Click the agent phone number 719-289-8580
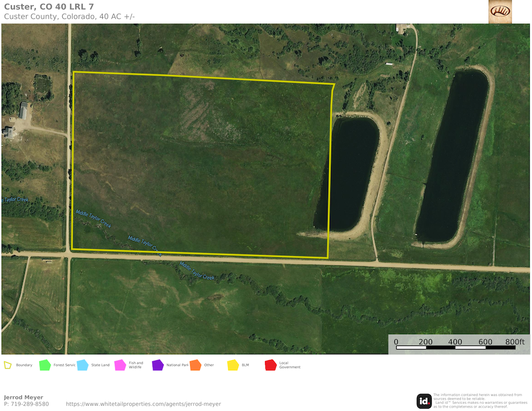532x411 pixels. pyautogui.click(x=27, y=404)
